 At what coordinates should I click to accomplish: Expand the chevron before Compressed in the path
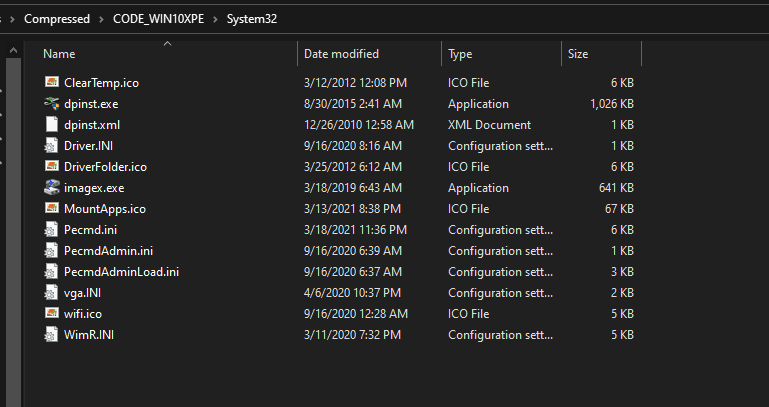pos(11,19)
